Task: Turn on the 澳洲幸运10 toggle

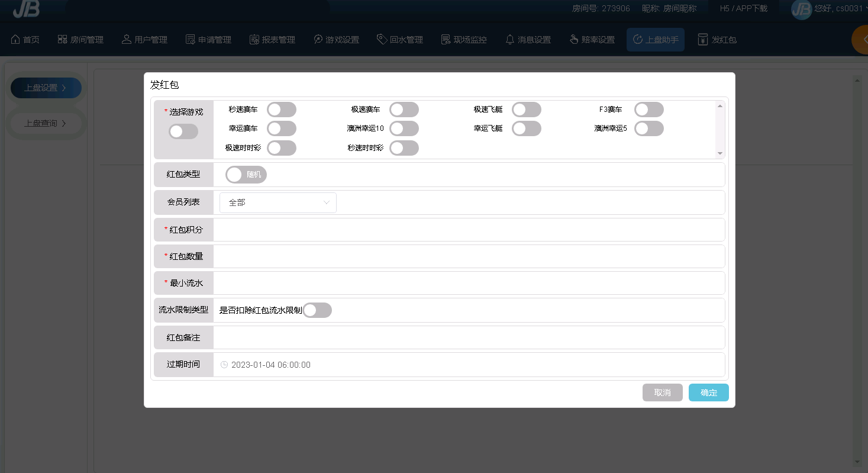Action: pyautogui.click(x=404, y=128)
